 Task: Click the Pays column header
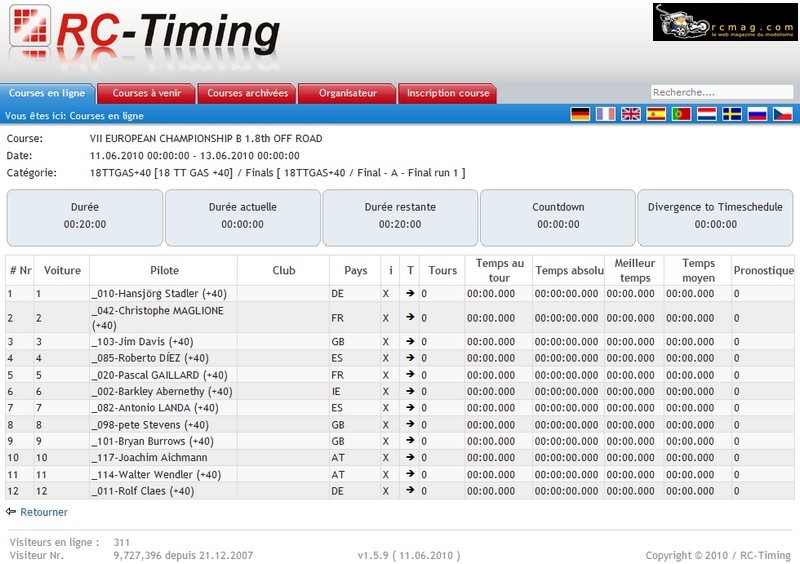(x=356, y=271)
